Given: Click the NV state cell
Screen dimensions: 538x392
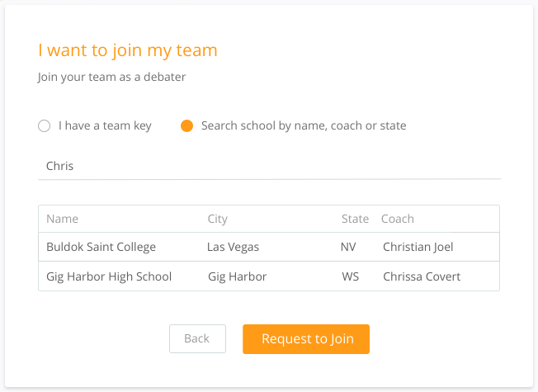Looking at the screenshot, I should (x=348, y=247).
